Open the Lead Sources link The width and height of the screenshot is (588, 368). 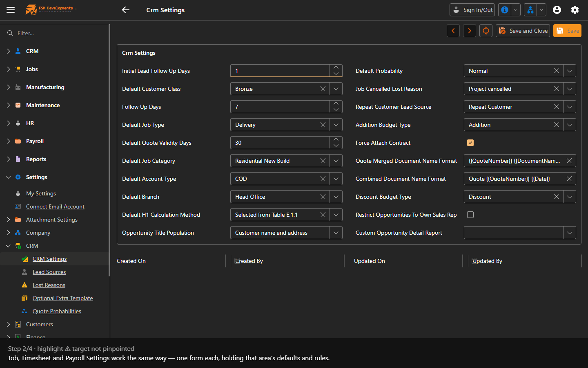pyautogui.click(x=49, y=272)
